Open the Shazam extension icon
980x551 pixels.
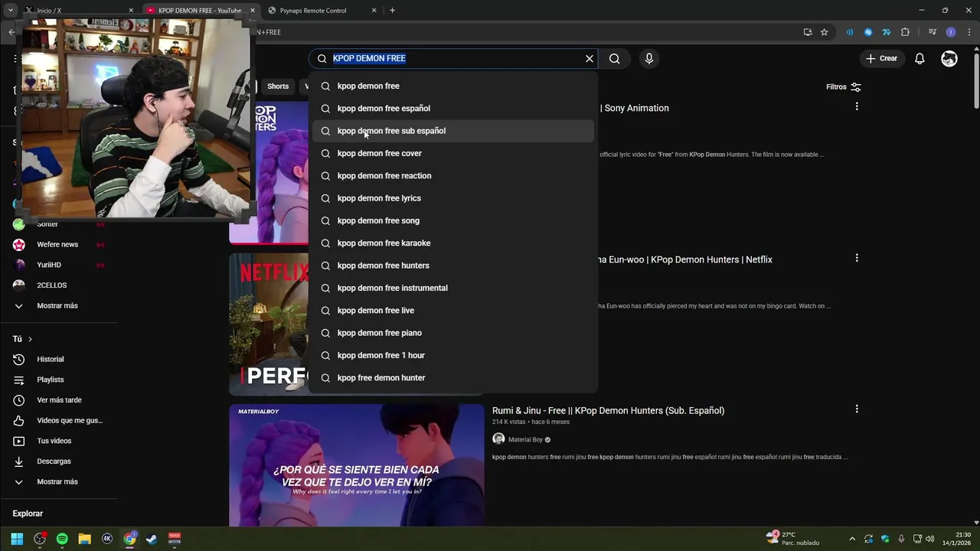(x=868, y=32)
